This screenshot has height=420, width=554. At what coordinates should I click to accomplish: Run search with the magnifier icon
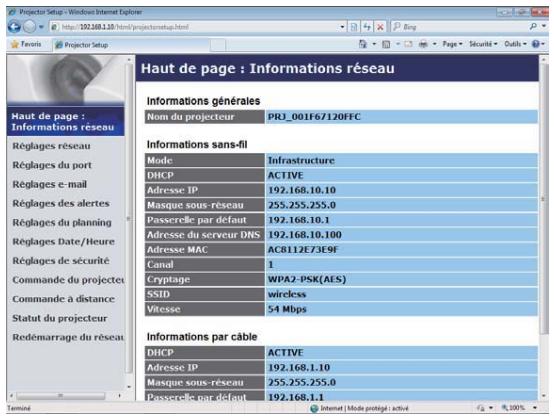point(534,26)
